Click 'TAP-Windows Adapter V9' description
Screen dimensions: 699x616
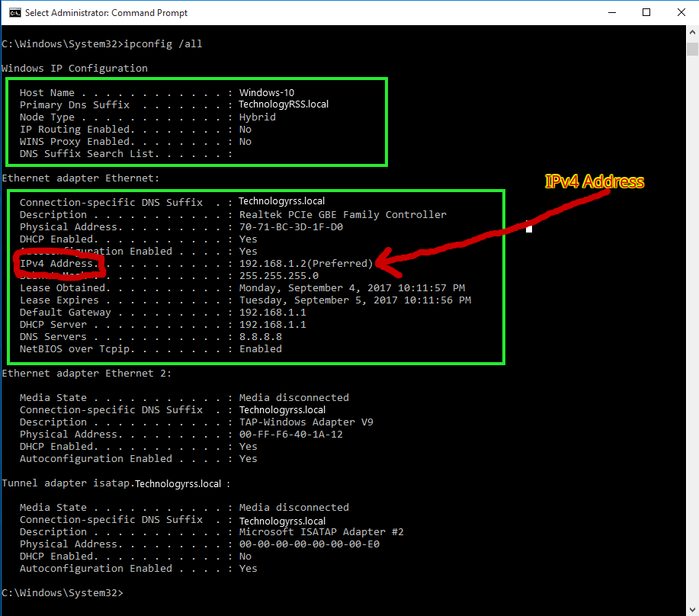click(x=306, y=422)
